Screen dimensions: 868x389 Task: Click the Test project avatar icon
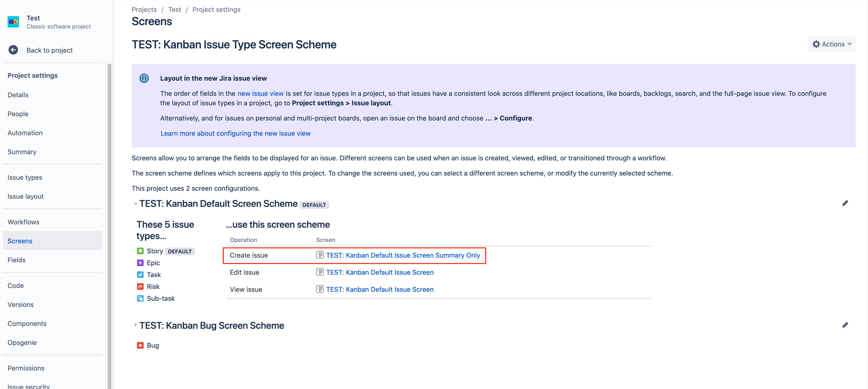[13, 22]
